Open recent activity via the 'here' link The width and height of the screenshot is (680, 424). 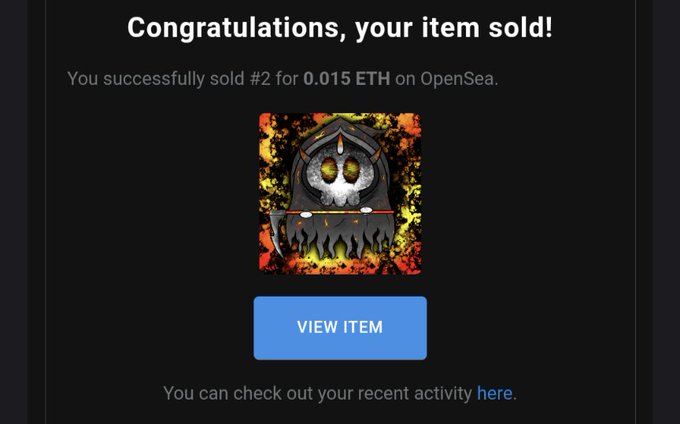tap(494, 393)
